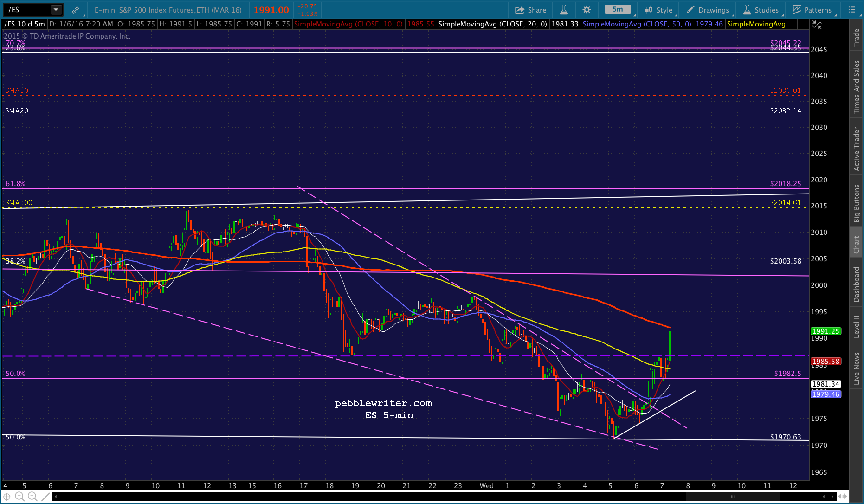The image size is (864, 504).
Task: Click the SMA10 line label
Action: click(x=17, y=90)
